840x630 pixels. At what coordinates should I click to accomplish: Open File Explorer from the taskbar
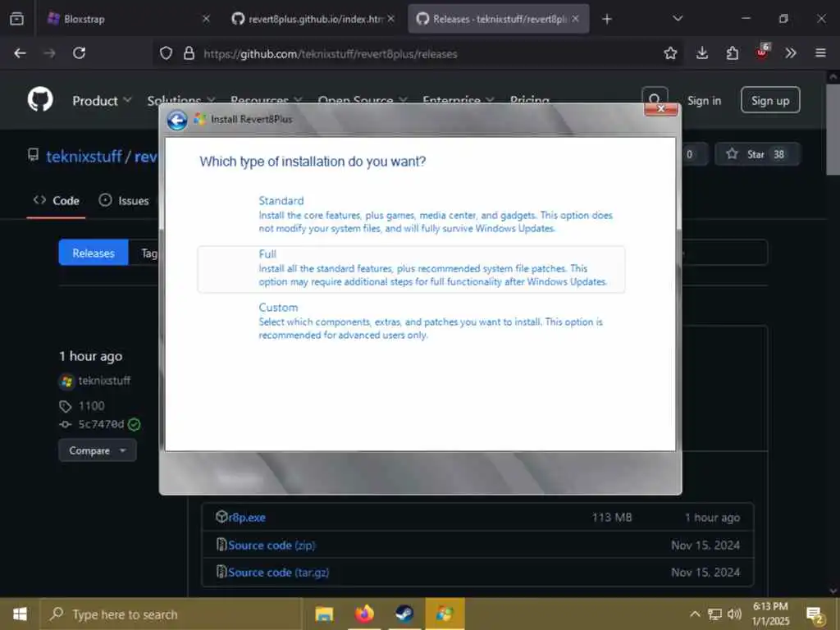(x=324, y=614)
